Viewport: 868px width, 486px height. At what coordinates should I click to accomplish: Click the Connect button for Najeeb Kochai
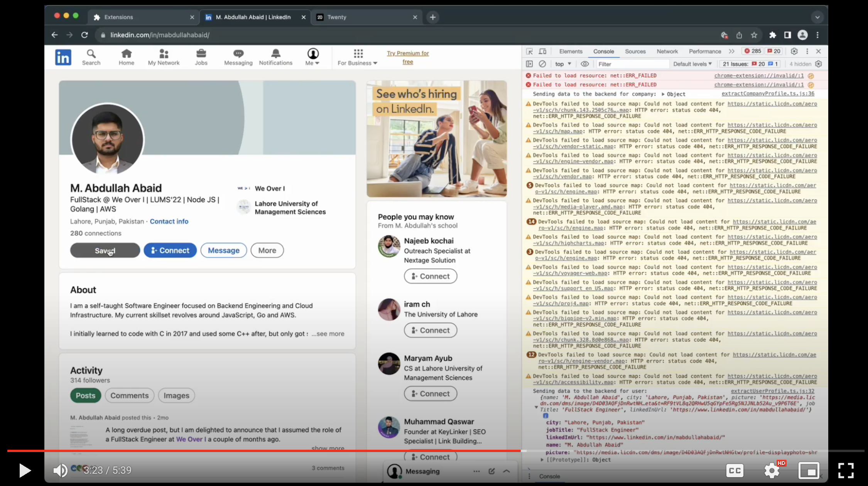coord(430,275)
